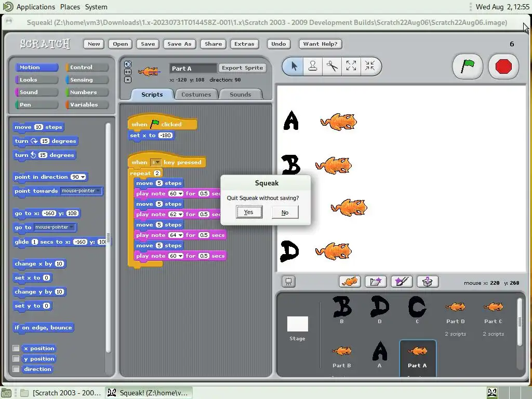This screenshot has height=399, width=532.
Task: Select the grow sprite tool
Action: point(351,66)
